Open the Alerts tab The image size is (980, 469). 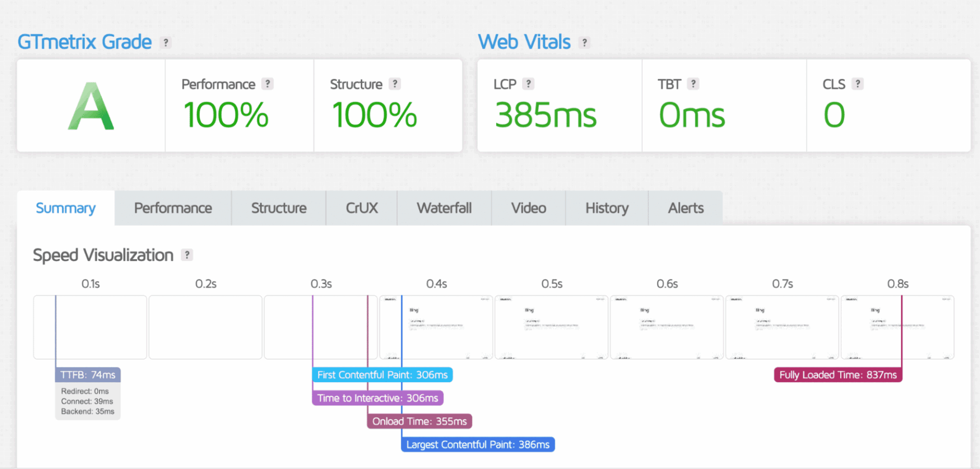tap(685, 208)
